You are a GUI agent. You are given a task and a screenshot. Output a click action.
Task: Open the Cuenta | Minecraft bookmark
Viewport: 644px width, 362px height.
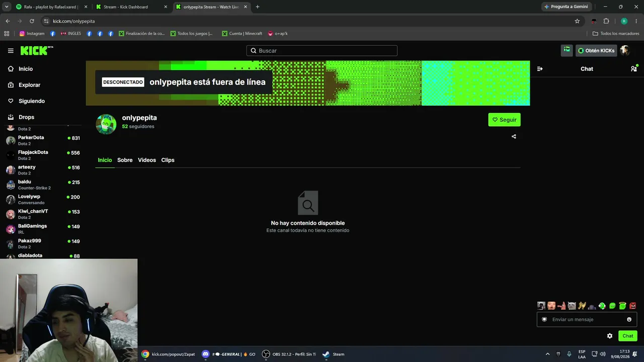click(242, 34)
